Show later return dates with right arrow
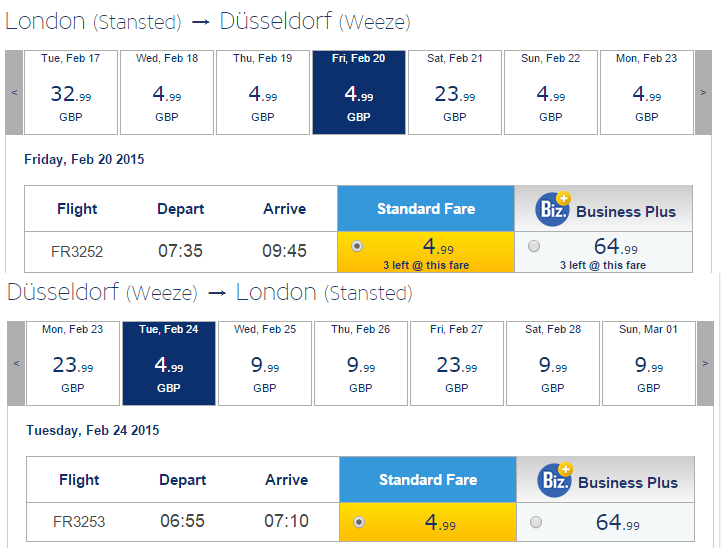 (705, 363)
